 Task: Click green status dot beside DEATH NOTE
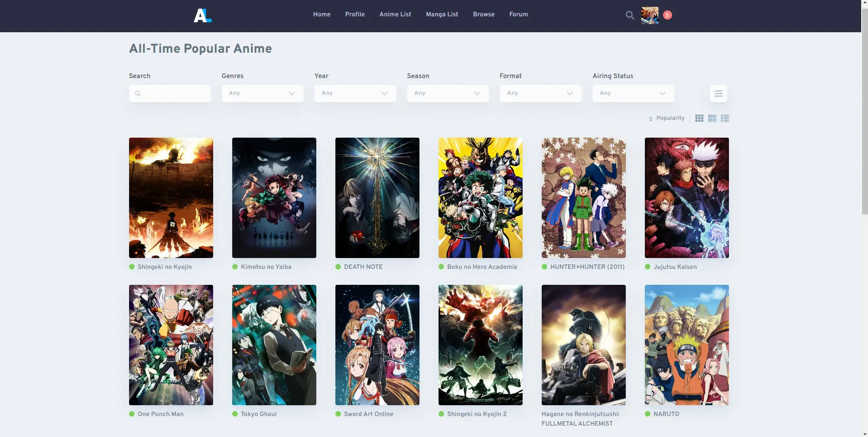coord(338,267)
